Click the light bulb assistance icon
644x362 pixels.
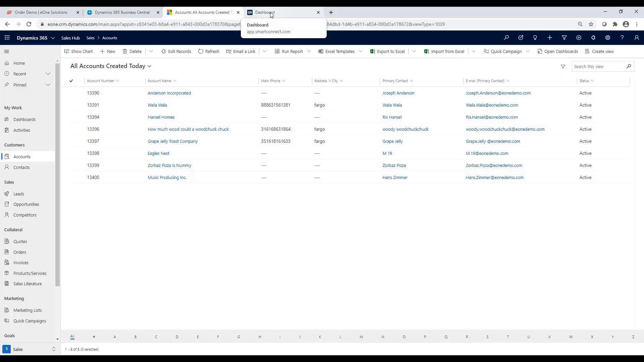pos(535,38)
